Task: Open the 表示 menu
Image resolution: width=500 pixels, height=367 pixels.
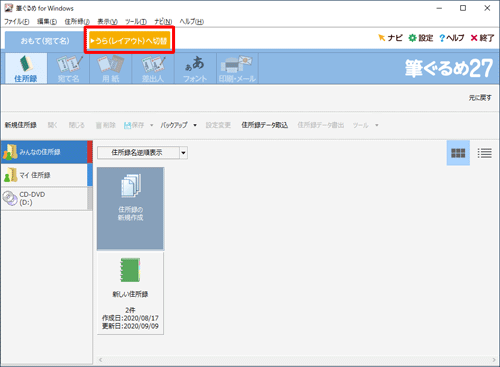Action: (x=107, y=22)
